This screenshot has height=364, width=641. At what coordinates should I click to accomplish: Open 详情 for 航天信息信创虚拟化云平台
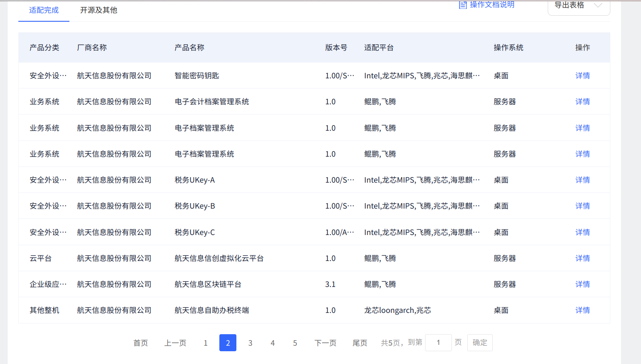point(582,258)
